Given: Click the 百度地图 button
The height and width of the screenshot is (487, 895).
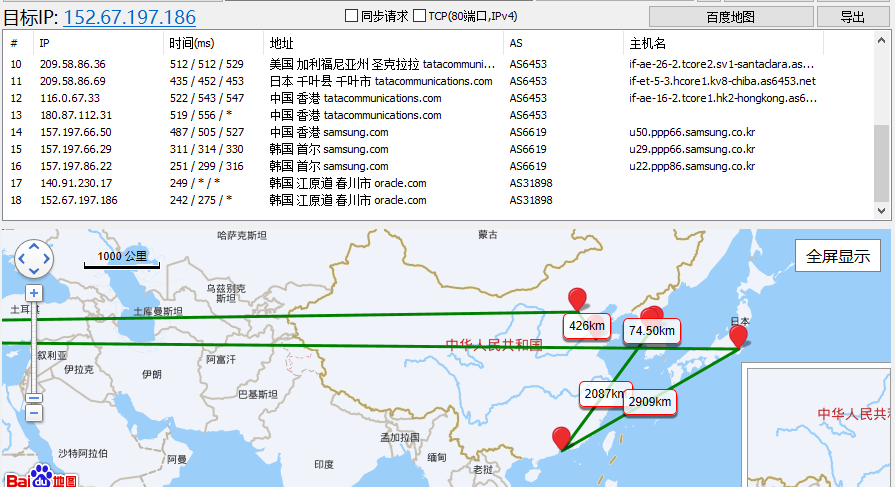Looking at the screenshot, I should 731,17.
